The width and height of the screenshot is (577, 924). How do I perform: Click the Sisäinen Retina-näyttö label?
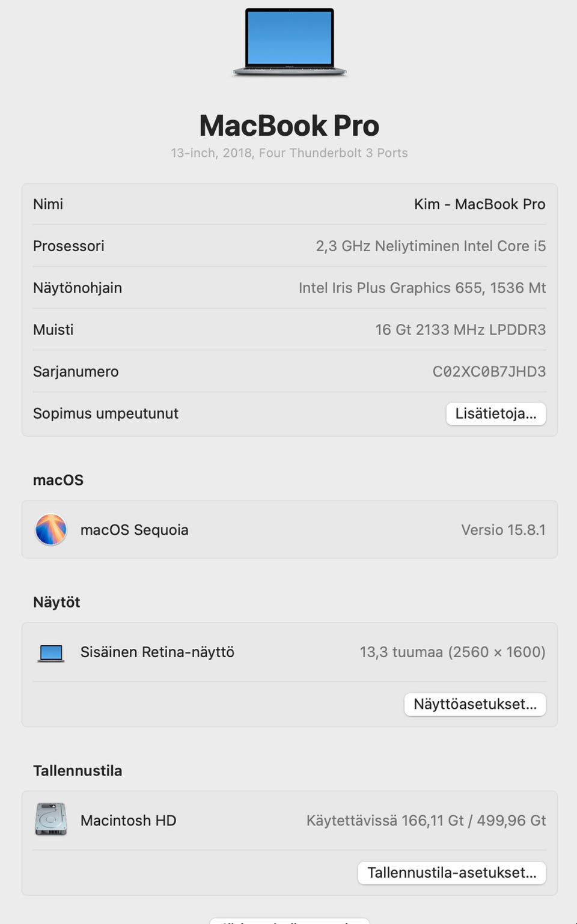tap(157, 652)
